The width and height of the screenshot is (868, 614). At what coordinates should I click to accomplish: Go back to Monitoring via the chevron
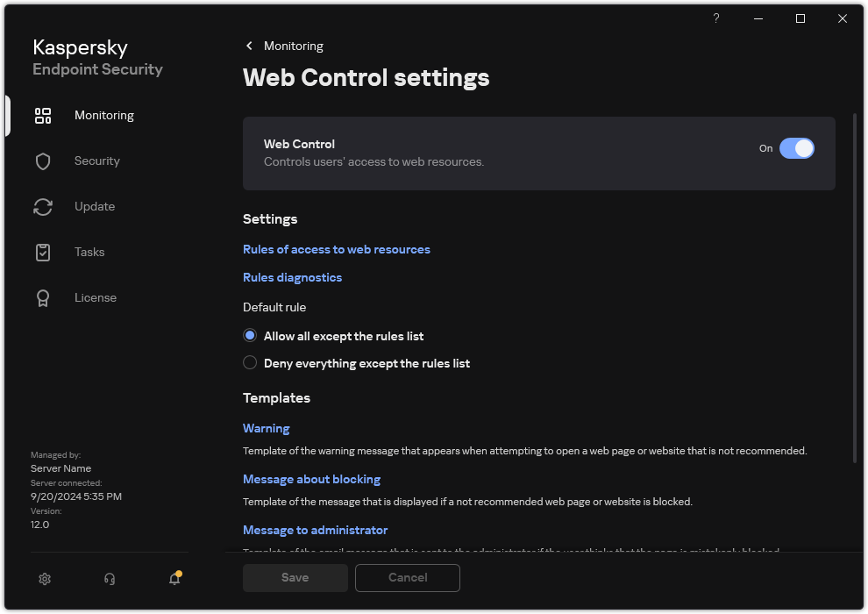(249, 46)
